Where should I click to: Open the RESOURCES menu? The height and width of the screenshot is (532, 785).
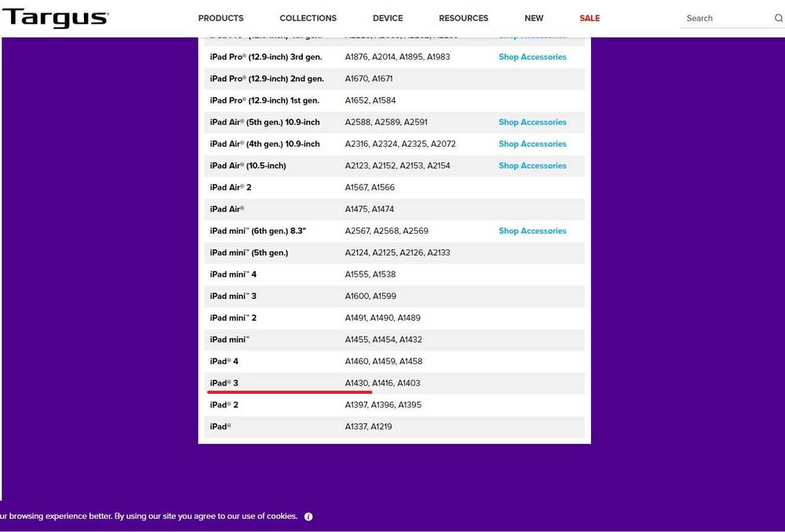tap(463, 18)
